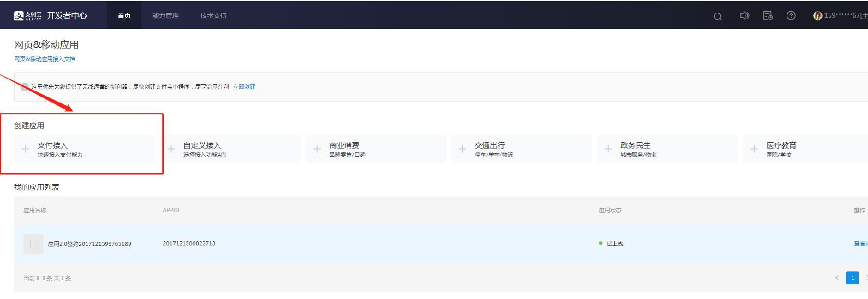868x299 pixels.
Task: Click 应用名称 column header
Action: pos(35,210)
